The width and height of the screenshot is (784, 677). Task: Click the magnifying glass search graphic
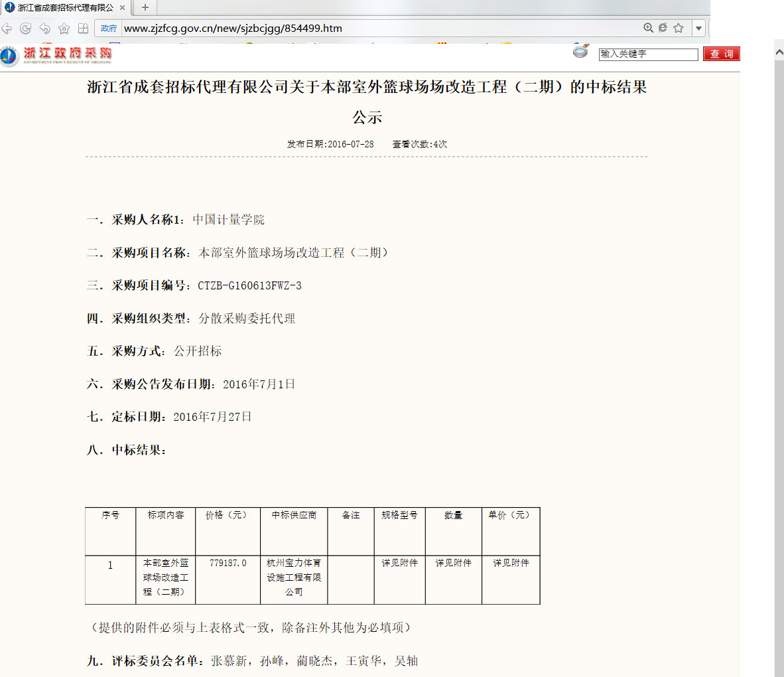point(581,52)
